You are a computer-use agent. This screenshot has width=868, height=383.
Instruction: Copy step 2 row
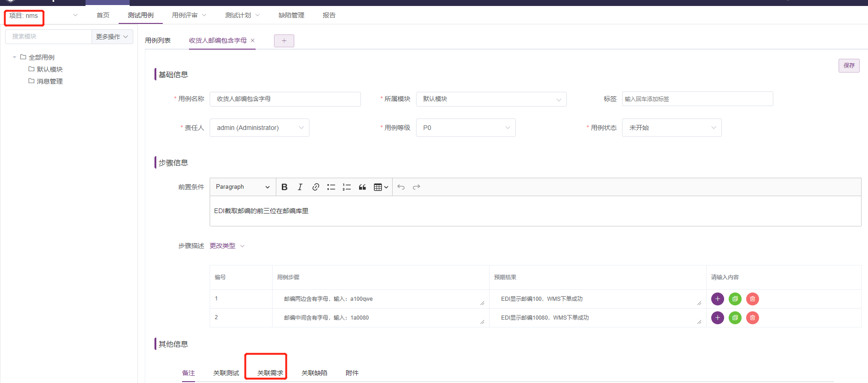(x=735, y=318)
